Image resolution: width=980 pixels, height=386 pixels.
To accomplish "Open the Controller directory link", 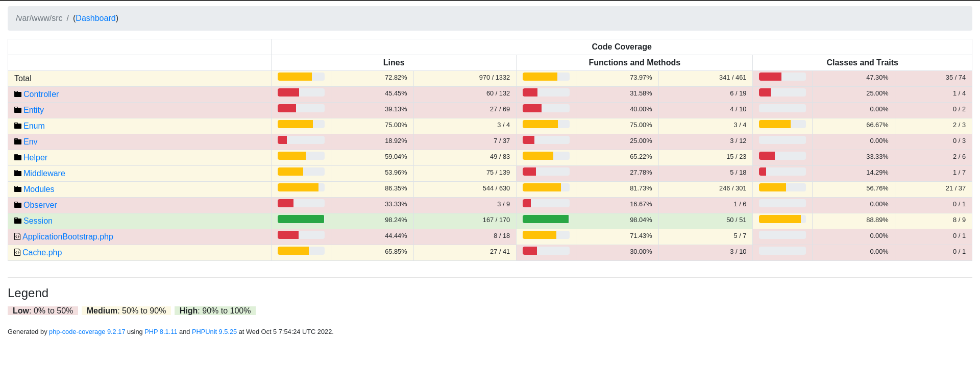I will point(41,94).
